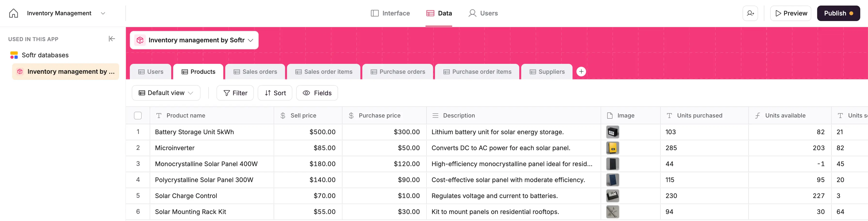Switch to the Suppliers tab
The height and width of the screenshot is (221, 868).
coord(547,72)
